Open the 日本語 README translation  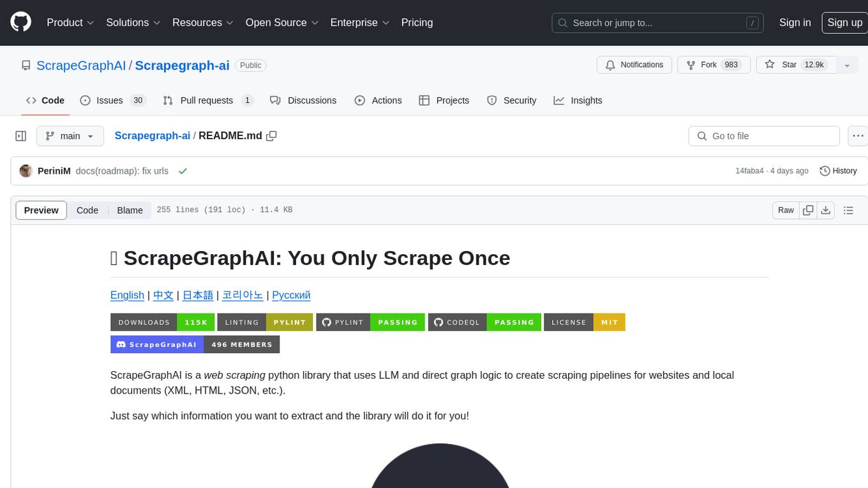tap(198, 295)
